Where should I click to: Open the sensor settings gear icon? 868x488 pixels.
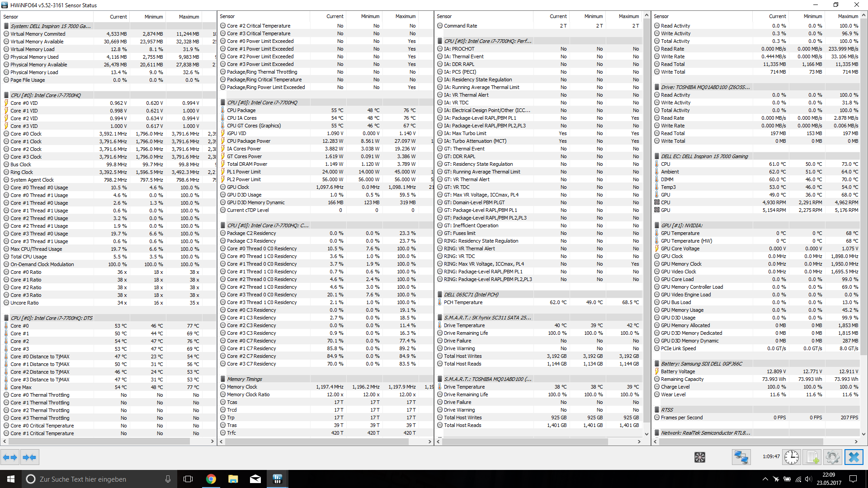pyautogui.click(x=832, y=457)
